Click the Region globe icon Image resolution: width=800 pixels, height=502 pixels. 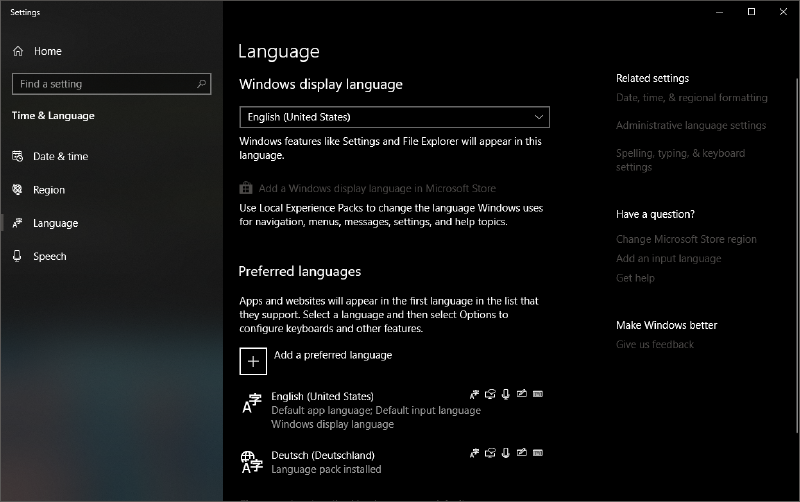pyautogui.click(x=17, y=190)
